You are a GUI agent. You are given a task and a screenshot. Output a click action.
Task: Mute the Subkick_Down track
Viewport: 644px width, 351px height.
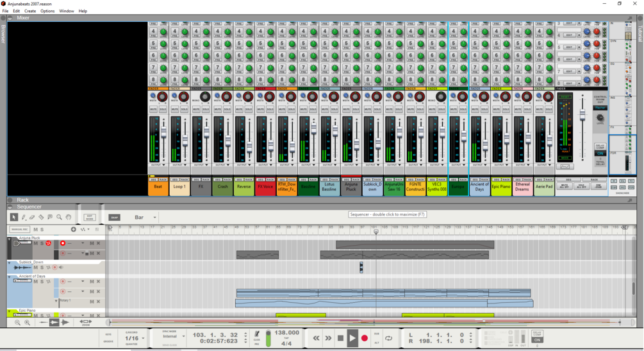click(35, 268)
